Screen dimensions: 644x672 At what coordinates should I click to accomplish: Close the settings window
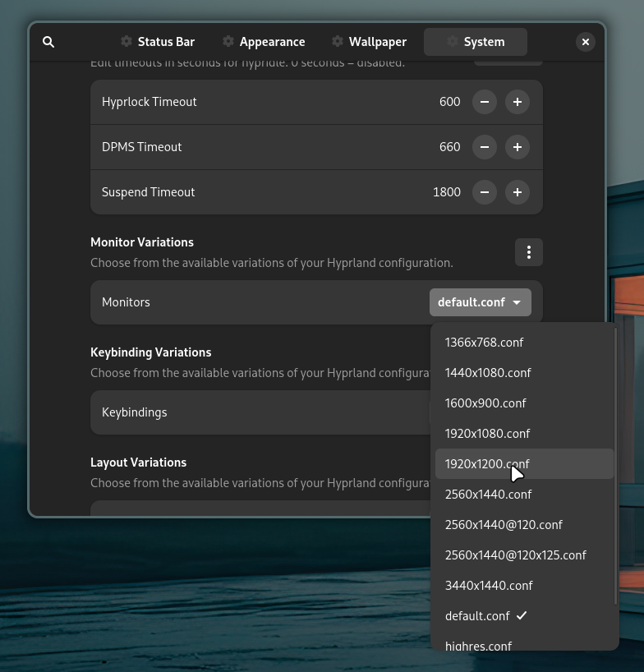coord(585,42)
